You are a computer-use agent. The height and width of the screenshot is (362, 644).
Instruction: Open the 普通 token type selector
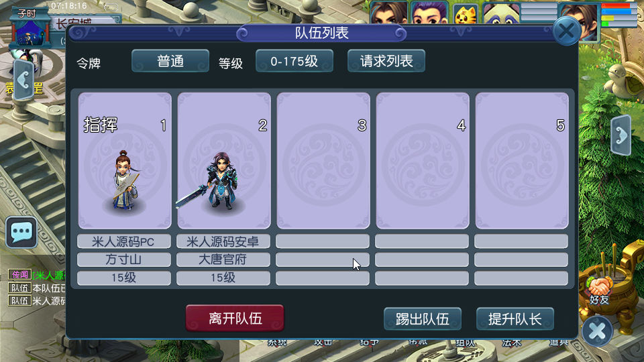click(x=170, y=61)
